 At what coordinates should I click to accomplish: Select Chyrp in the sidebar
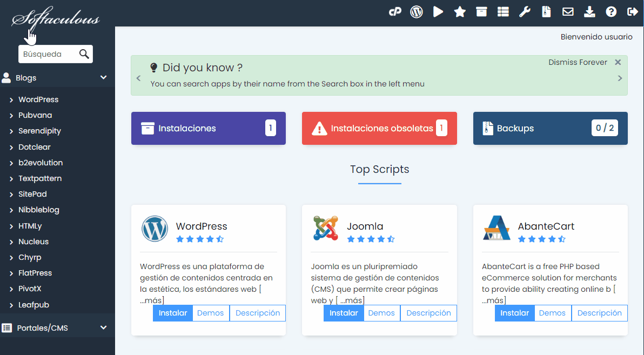point(30,257)
